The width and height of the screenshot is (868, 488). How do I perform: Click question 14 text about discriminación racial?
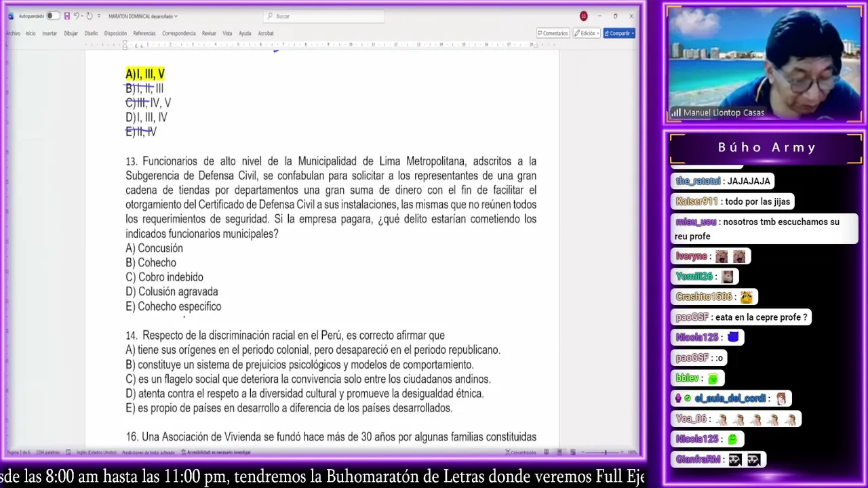coord(285,335)
